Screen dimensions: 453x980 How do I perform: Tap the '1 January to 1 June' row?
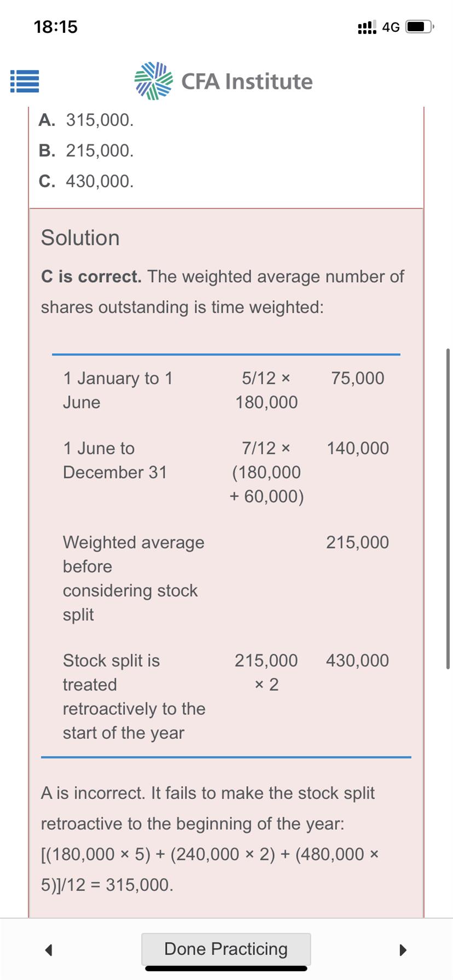click(226, 390)
